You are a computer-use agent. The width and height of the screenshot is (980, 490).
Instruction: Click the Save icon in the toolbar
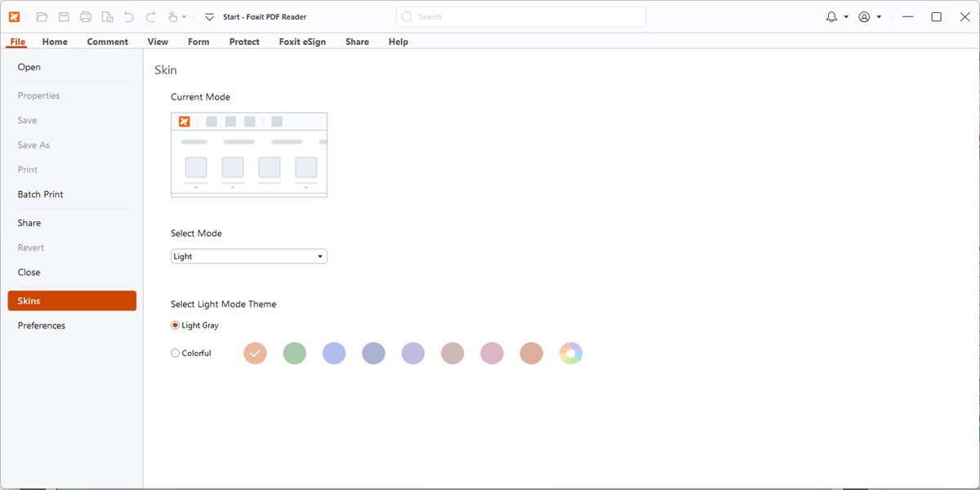pos(64,16)
